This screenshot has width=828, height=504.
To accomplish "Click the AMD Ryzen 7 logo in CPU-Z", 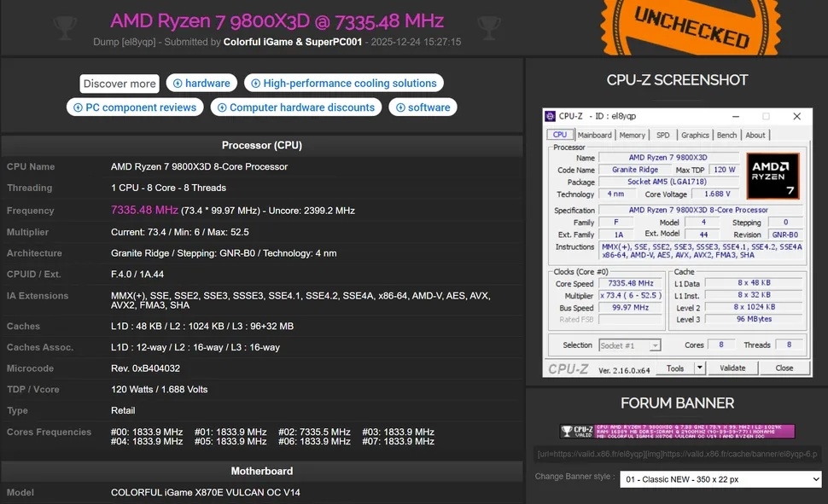I will (x=773, y=177).
